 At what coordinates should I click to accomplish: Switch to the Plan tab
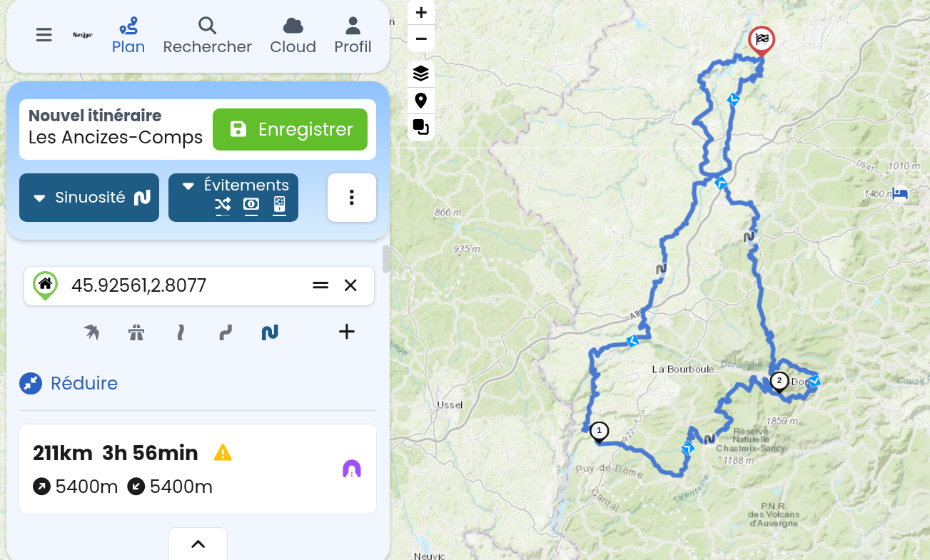[128, 36]
